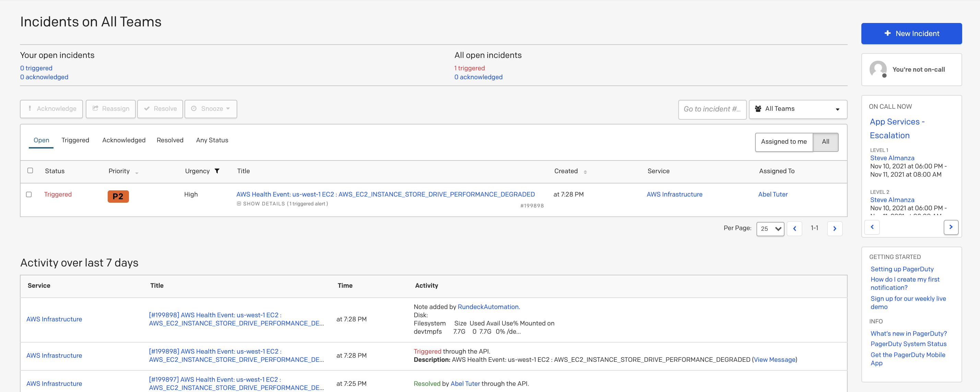Click the 'at 7:28 PM' created time in incidents table
This screenshot has height=392, width=980.
[569, 194]
